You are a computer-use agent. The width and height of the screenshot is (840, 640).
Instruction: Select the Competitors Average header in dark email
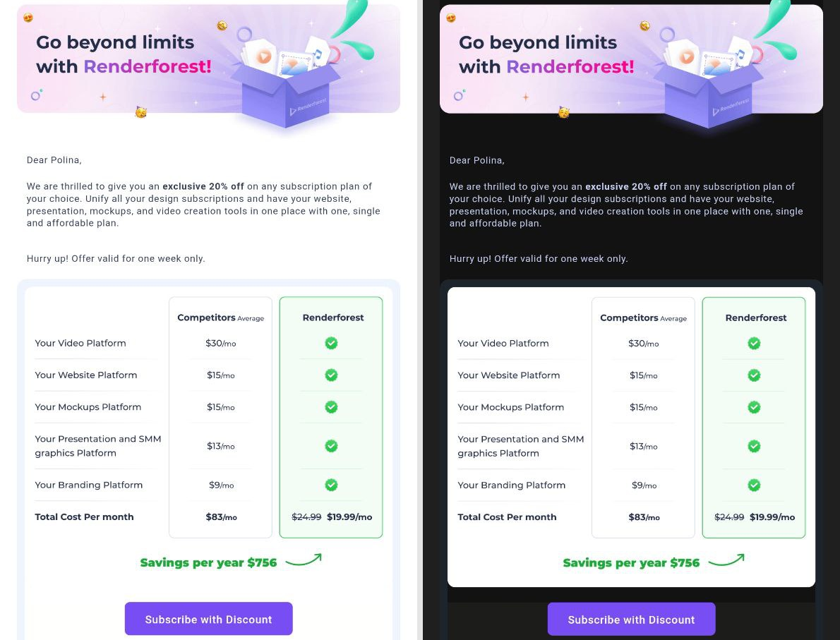pyautogui.click(x=643, y=318)
